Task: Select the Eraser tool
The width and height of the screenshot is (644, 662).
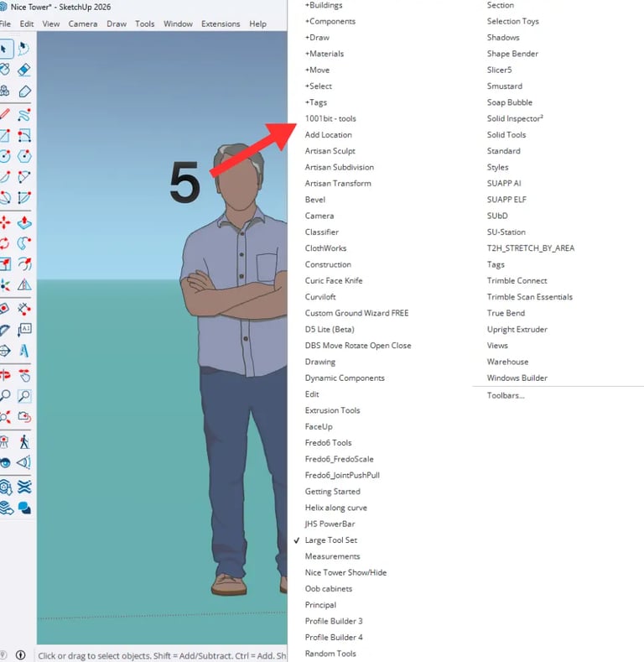Action: coord(24,70)
